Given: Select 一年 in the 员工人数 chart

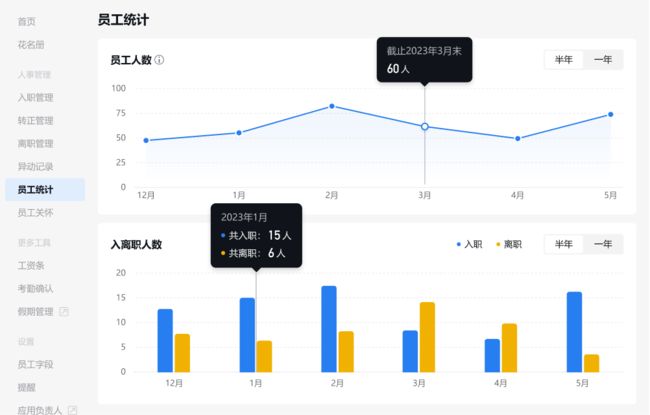Looking at the screenshot, I should point(603,60).
